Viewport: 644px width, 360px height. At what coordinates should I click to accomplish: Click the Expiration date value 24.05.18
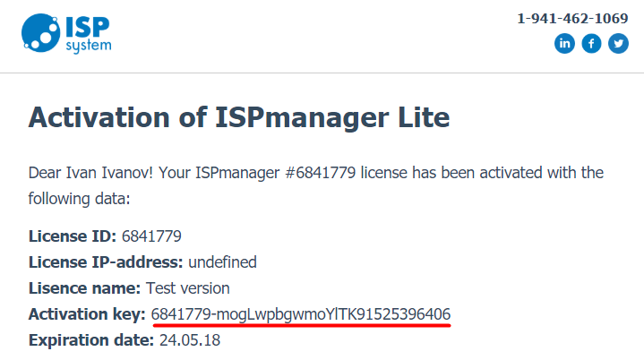click(x=190, y=340)
